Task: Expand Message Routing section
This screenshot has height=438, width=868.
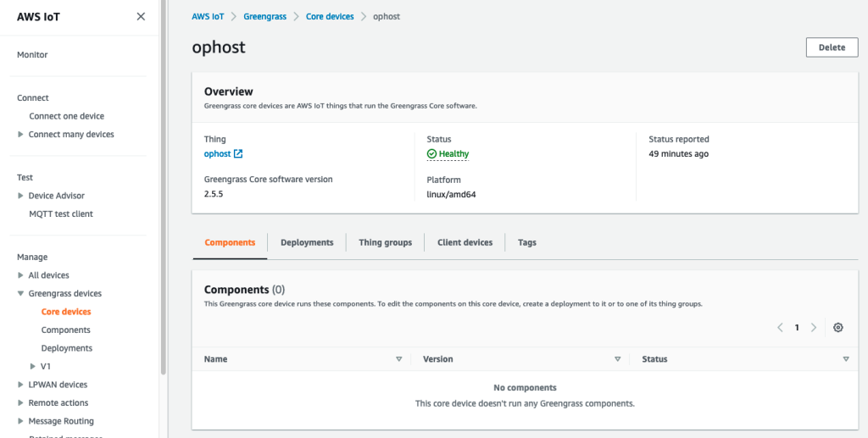Action: tap(20, 421)
